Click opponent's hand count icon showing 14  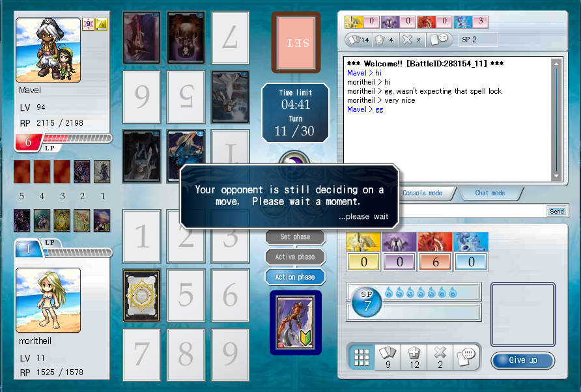pos(358,40)
